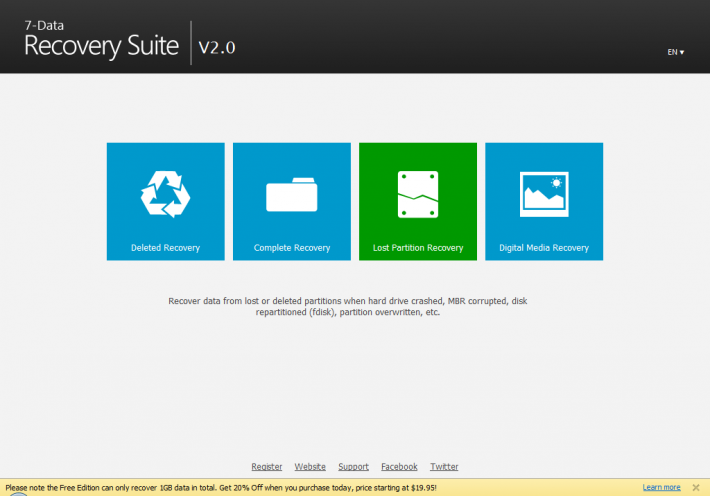This screenshot has height=496, width=710.
Task: Visit the Facebook link
Action: 399,467
